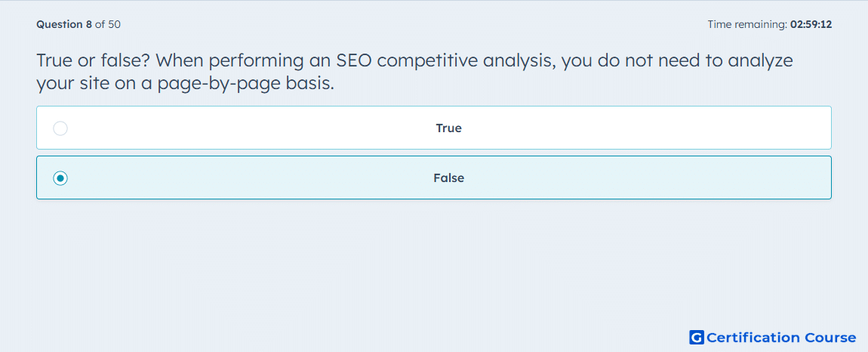Image resolution: width=868 pixels, height=352 pixels.
Task: Click the 'Question 8' bold counter text
Action: point(64,24)
